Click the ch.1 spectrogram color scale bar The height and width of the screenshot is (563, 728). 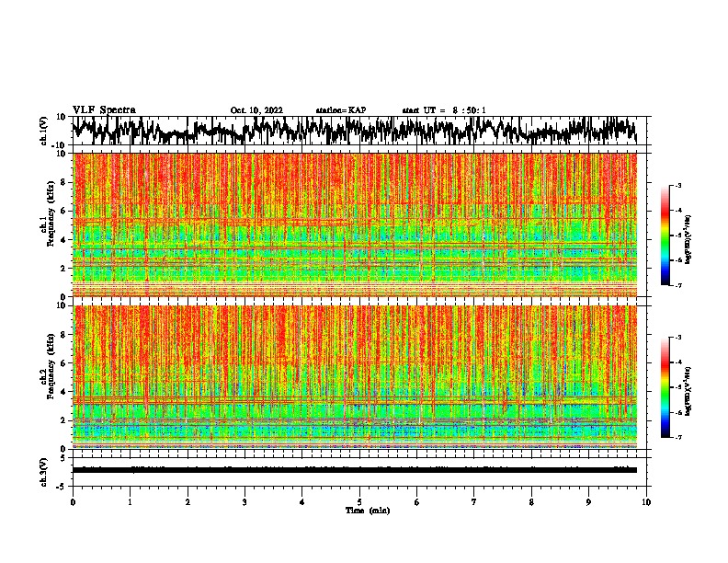[665, 236]
